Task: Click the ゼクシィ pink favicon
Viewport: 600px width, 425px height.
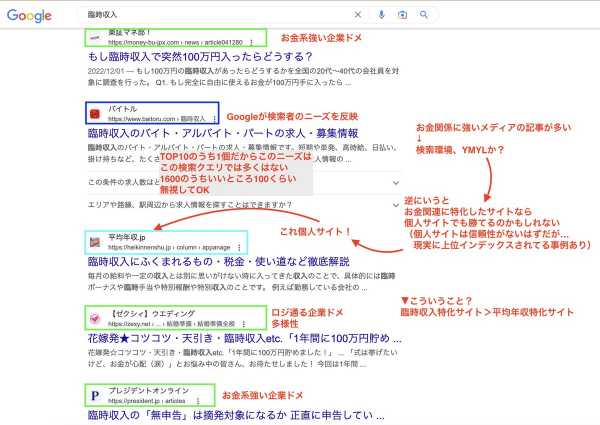Action: pos(95,318)
